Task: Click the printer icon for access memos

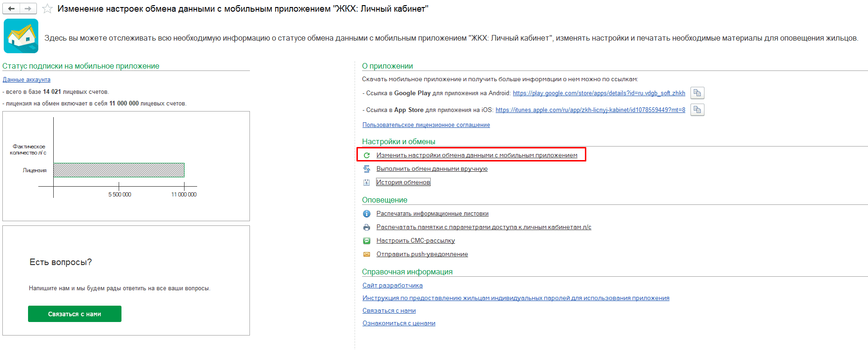Action: click(x=367, y=227)
